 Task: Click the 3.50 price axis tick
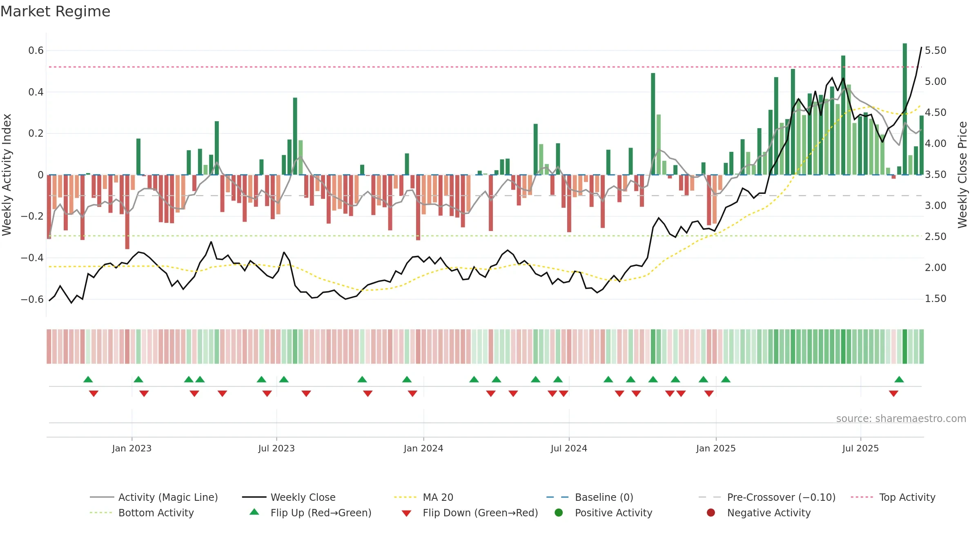[x=935, y=175]
